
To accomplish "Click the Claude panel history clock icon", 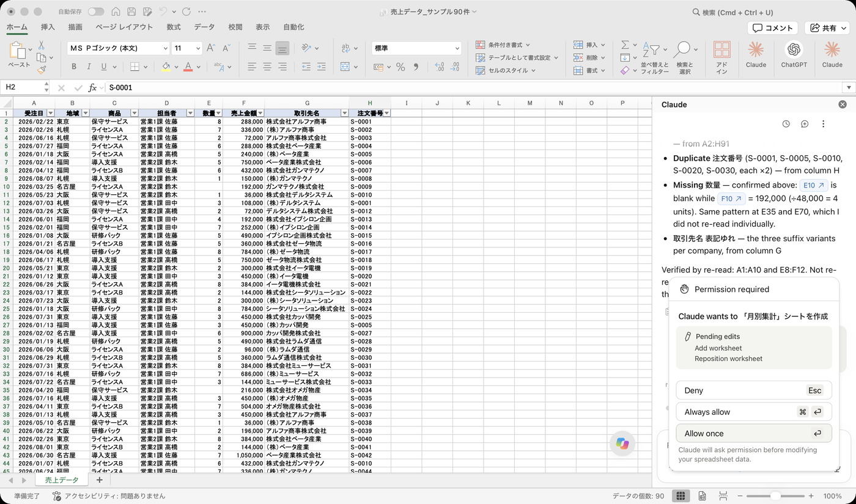I will (786, 124).
